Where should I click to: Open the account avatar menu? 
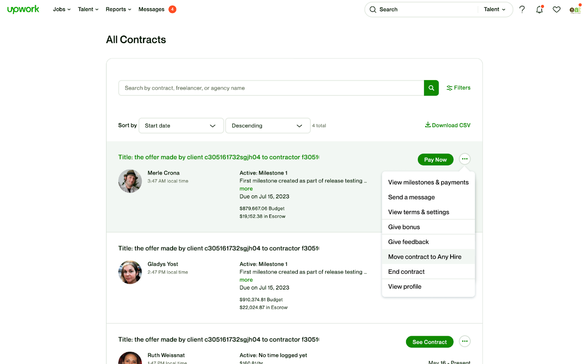coord(575,10)
